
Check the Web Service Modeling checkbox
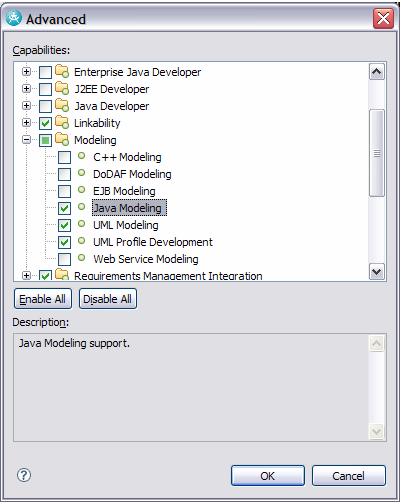pos(64,259)
